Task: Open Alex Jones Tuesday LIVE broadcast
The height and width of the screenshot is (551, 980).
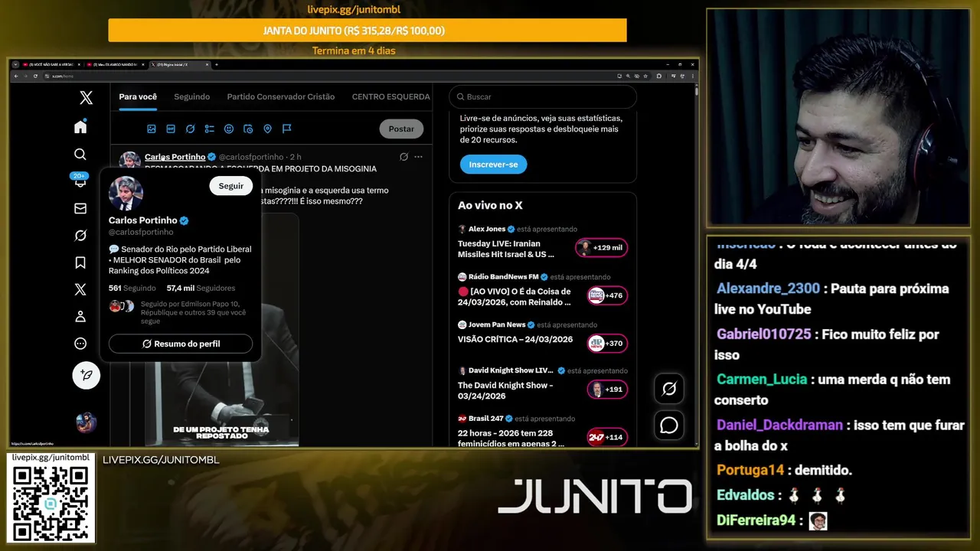Action: coord(507,249)
